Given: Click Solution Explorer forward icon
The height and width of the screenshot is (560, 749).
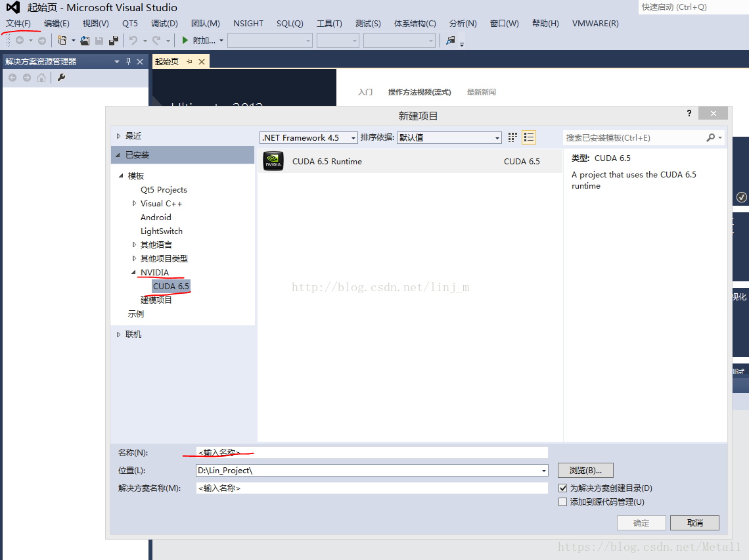Looking at the screenshot, I should tap(27, 78).
